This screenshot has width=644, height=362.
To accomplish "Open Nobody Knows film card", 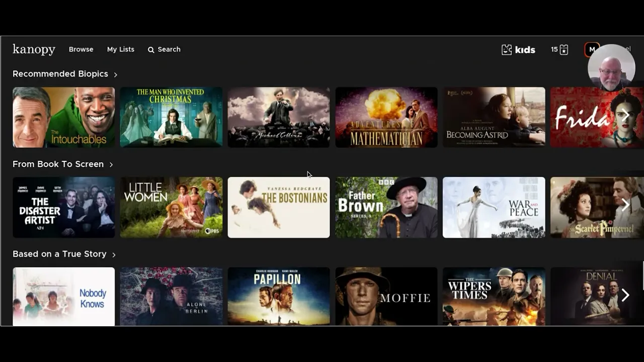I will pos(64,297).
